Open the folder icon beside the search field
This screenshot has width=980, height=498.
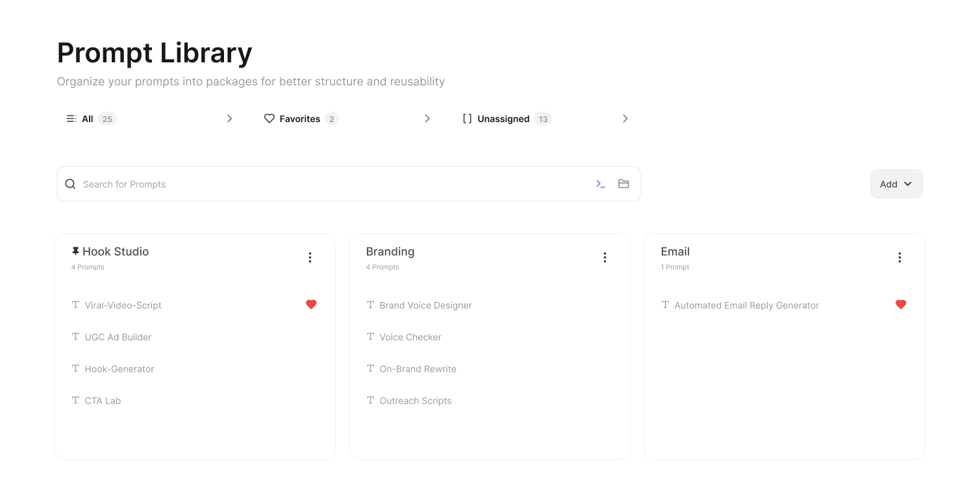click(623, 184)
